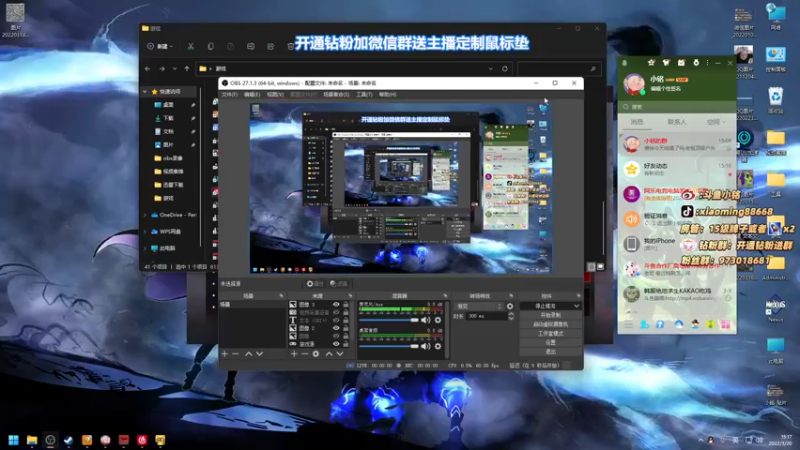Screen dimensions: 800x450
Task: Open File Explorer from the taskbar
Action: 32,440
